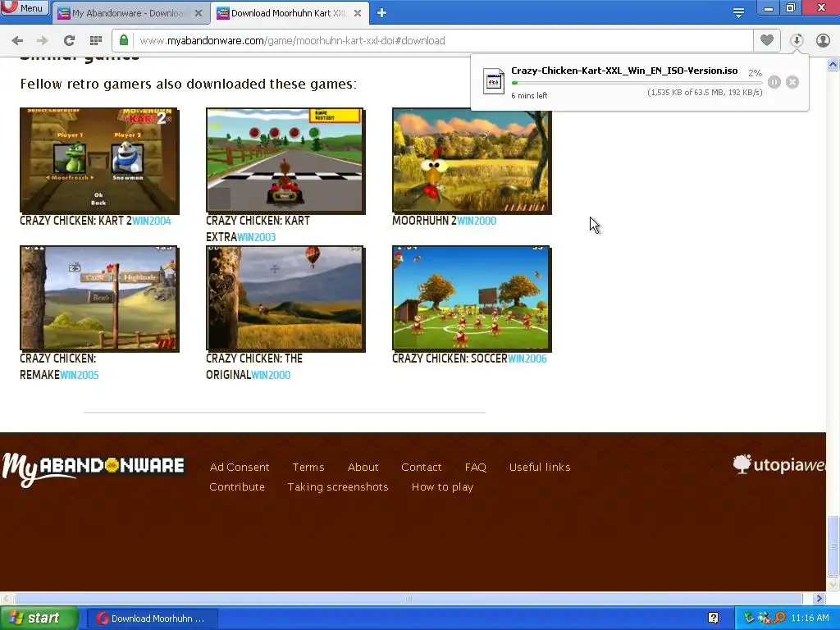Click the vertical scrollbar down arrow
840x630 pixels.
coord(833,585)
